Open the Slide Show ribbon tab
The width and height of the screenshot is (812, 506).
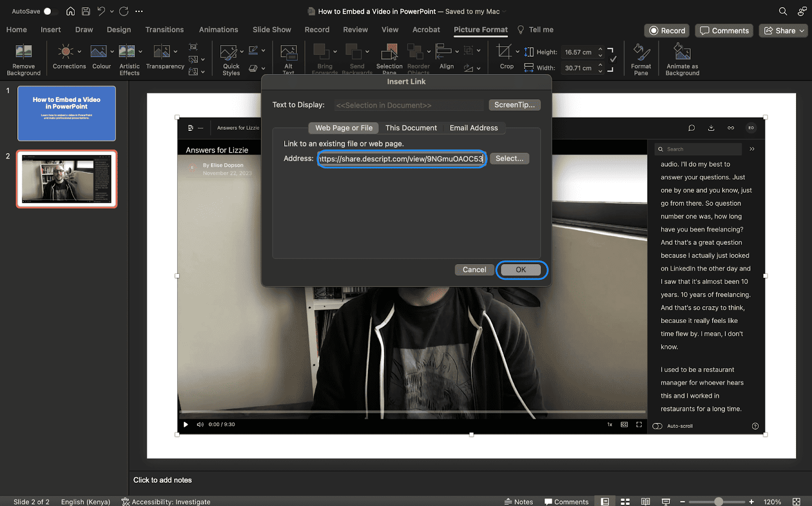(x=272, y=29)
